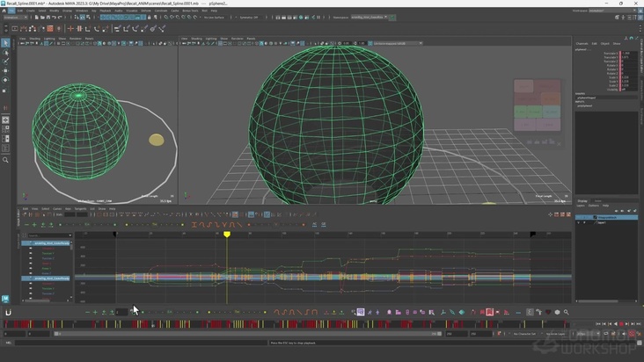Open the Deform menu
644x362 pixels.
[x=146, y=11]
